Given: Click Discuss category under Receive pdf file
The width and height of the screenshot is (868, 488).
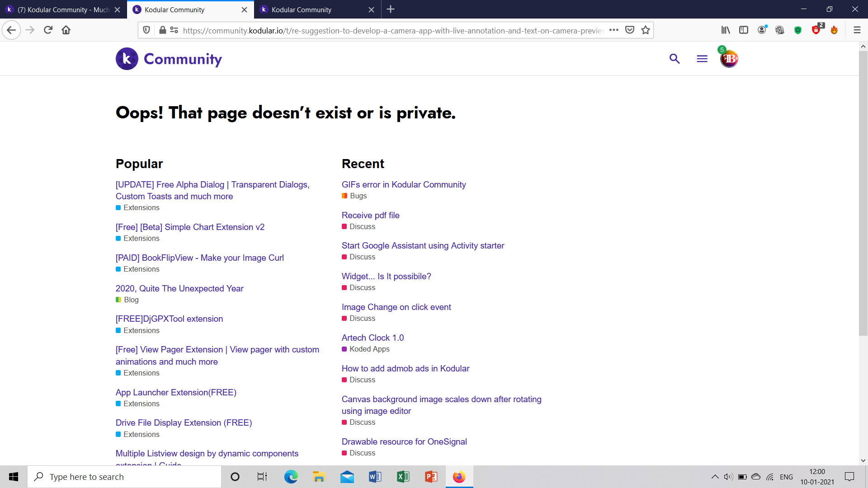Looking at the screenshot, I should pos(359,226).
